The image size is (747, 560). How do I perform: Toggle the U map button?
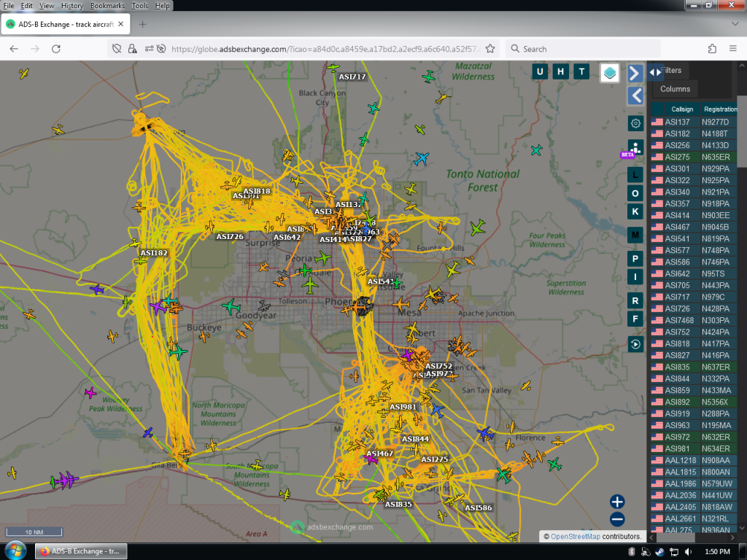(x=540, y=72)
